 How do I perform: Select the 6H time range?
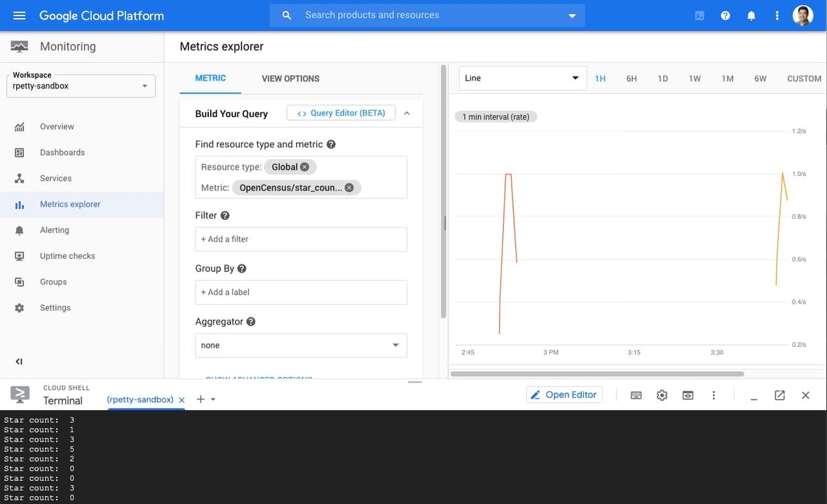tap(631, 79)
